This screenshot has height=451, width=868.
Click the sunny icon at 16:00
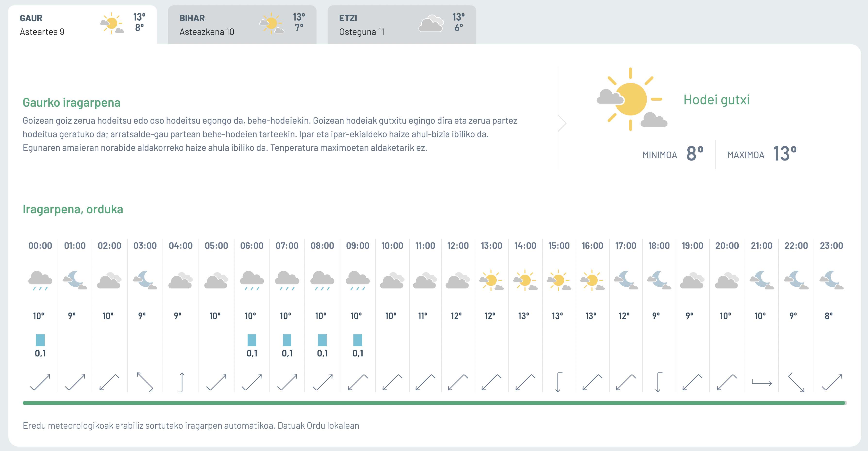coord(592,280)
